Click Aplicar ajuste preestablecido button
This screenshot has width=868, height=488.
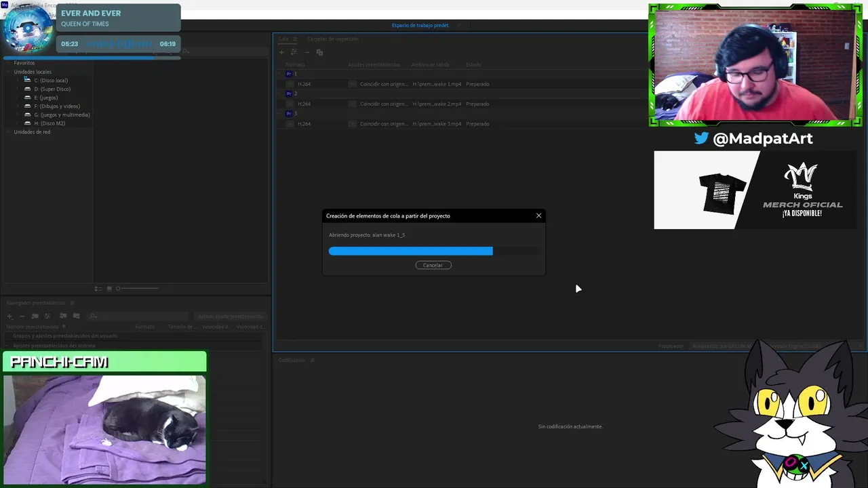click(x=231, y=317)
